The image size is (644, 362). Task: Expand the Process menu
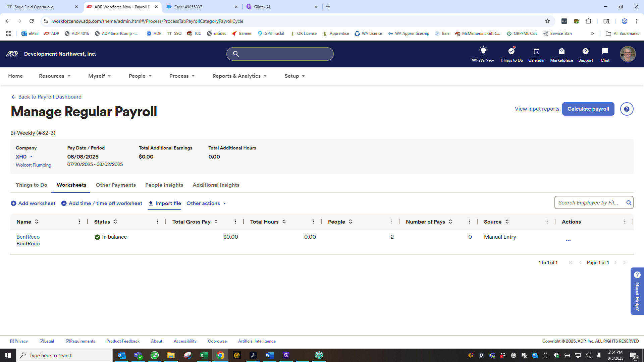pos(182,76)
